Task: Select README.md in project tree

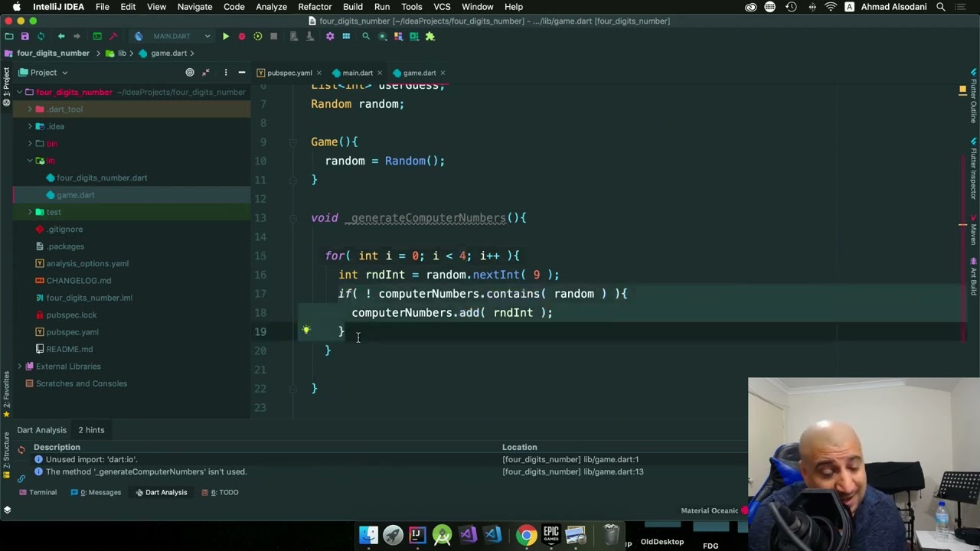Action: click(70, 349)
